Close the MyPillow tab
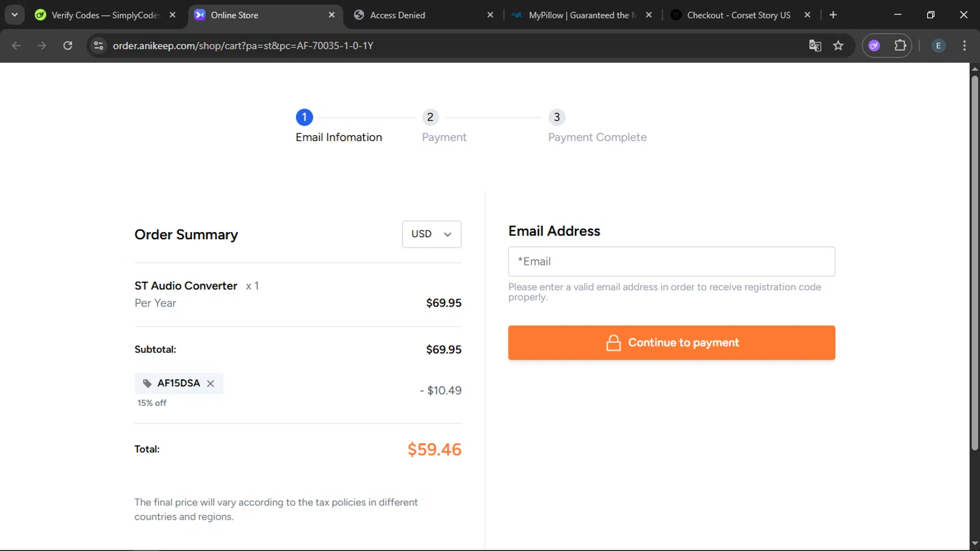The height and width of the screenshot is (551, 980). coord(649,15)
